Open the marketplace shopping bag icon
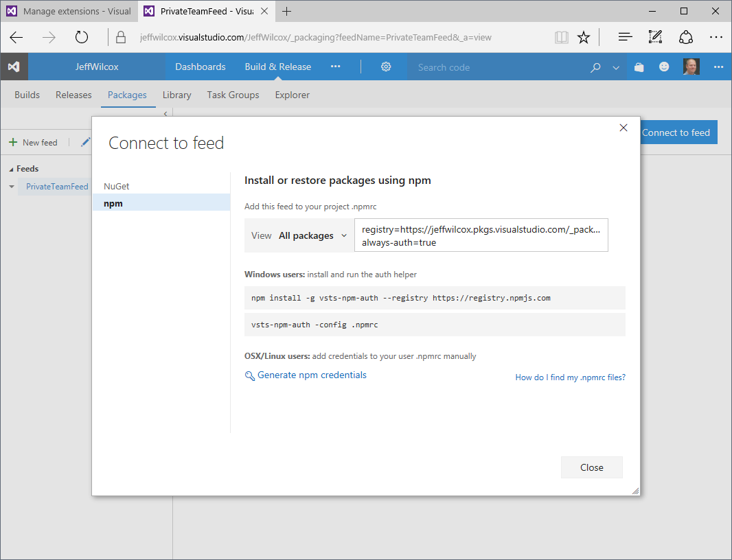This screenshot has width=732, height=560. tap(639, 67)
